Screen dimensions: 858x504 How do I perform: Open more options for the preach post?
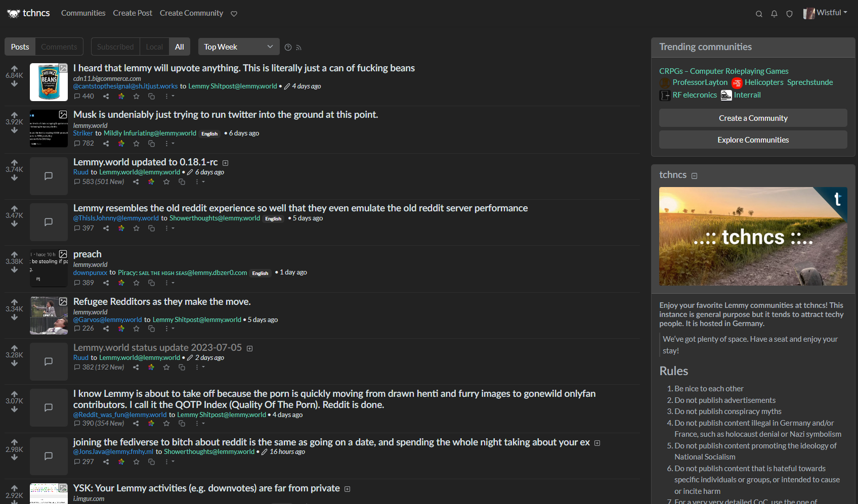click(x=169, y=283)
